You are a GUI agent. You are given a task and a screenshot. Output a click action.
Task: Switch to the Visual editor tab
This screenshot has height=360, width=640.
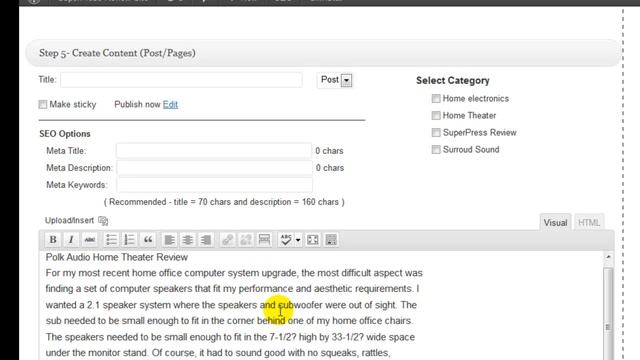point(555,222)
